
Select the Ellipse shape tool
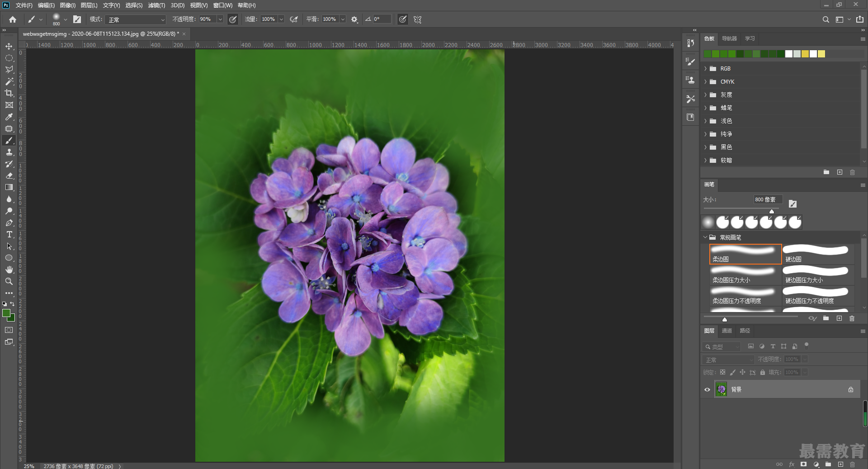tap(9, 258)
